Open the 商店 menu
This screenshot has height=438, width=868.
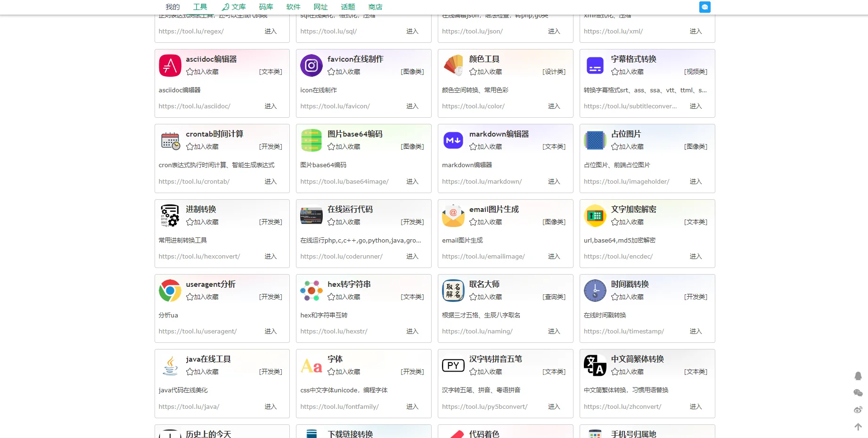pos(376,7)
